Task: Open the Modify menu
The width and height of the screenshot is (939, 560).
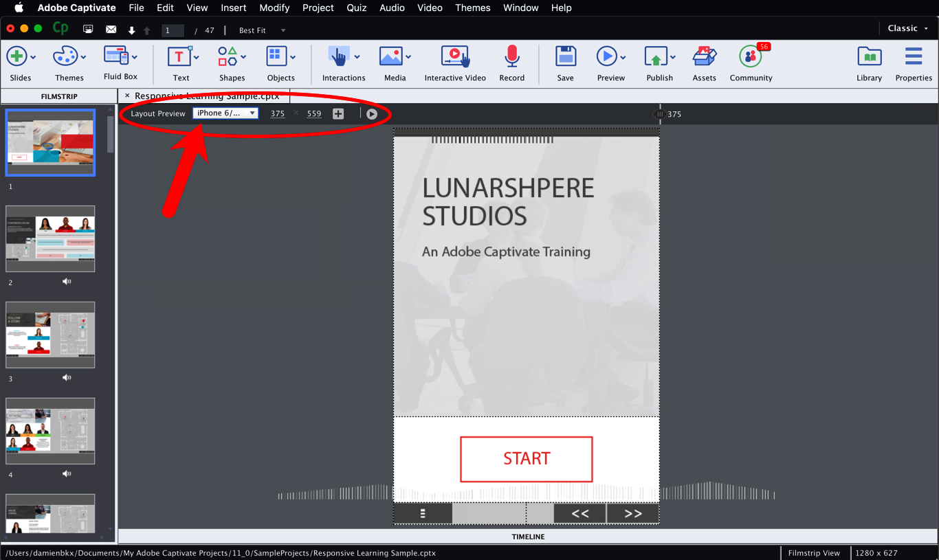Action: pyautogui.click(x=274, y=8)
